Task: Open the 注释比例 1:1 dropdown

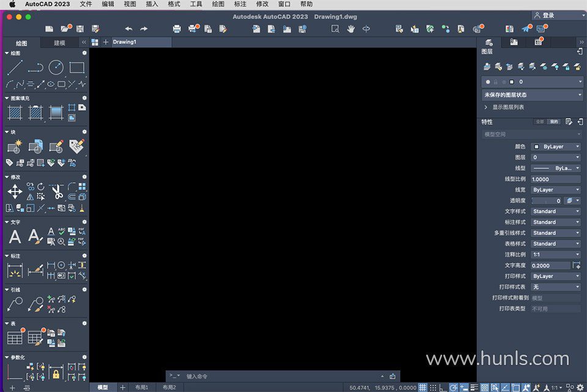Action: point(556,254)
